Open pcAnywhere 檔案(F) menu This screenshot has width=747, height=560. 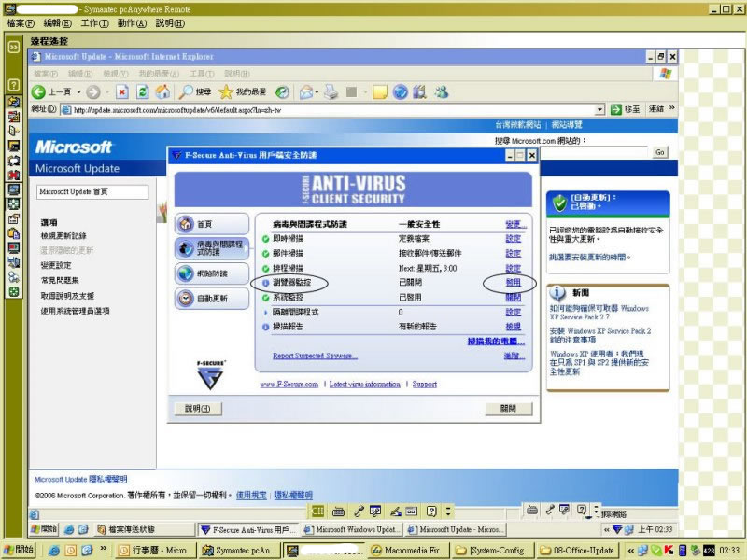coord(21,23)
